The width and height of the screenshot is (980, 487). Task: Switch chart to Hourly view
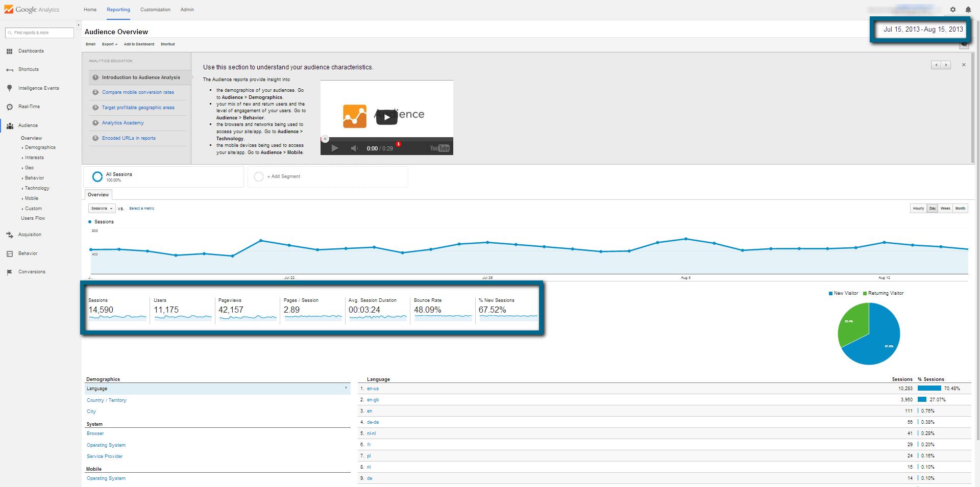point(918,209)
